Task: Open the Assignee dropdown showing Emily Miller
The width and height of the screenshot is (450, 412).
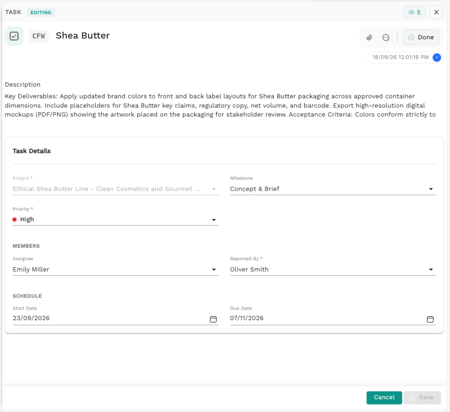Action: [115, 269]
